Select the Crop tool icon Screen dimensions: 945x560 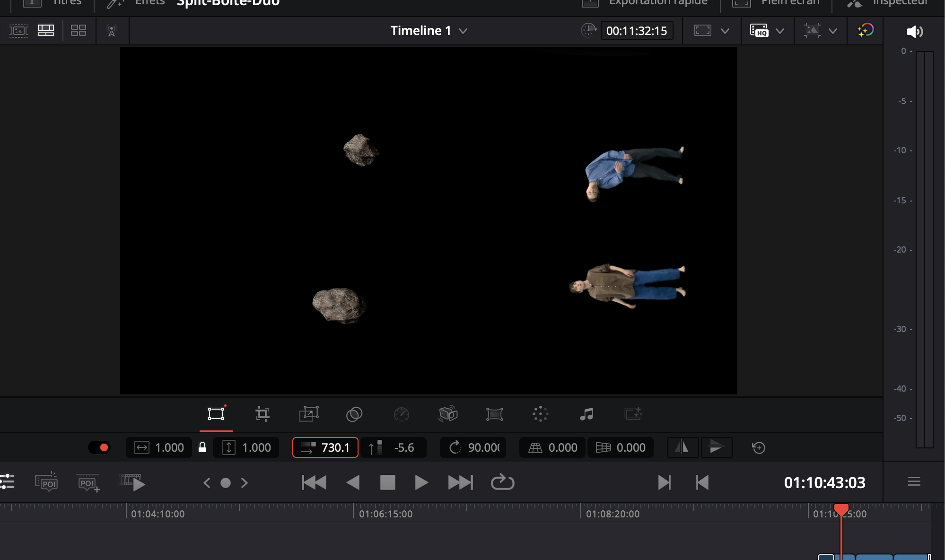tap(262, 414)
